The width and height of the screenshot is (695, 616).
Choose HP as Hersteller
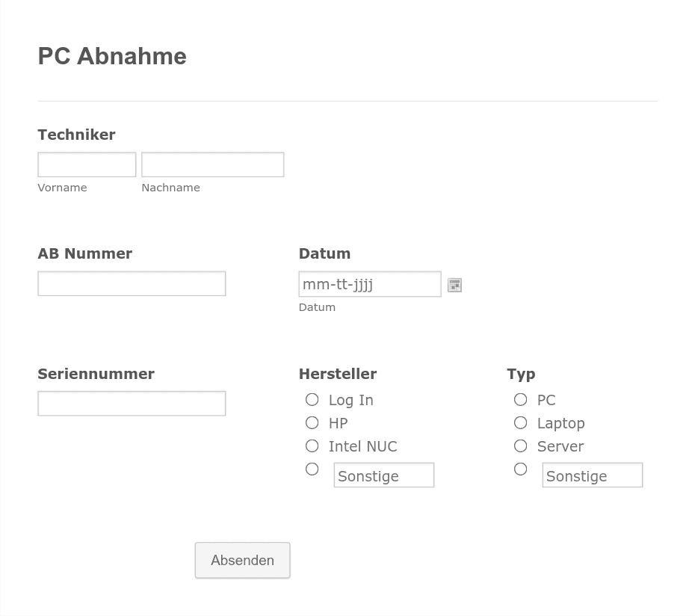pyautogui.click(x=312, y=422)
